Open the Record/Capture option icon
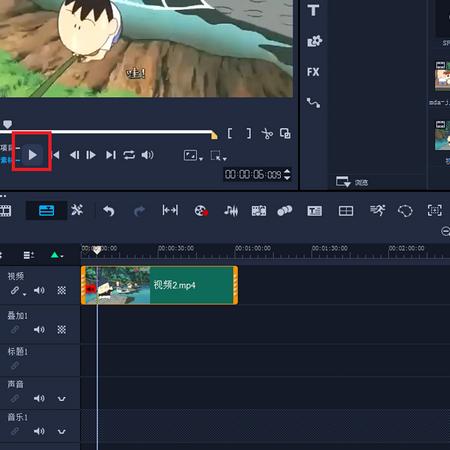The image size is (450, 450). pyautogui.click(x=201, y=211)
